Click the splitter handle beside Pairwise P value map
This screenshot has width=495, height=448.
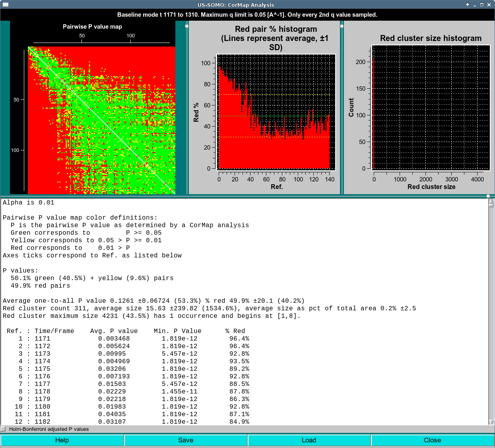(186, 26)
